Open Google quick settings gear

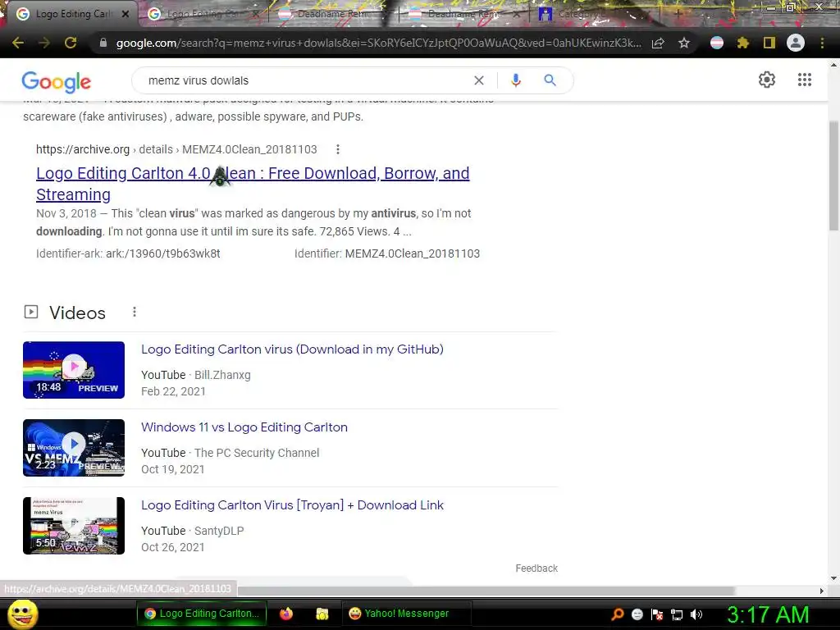pos(767,80)
